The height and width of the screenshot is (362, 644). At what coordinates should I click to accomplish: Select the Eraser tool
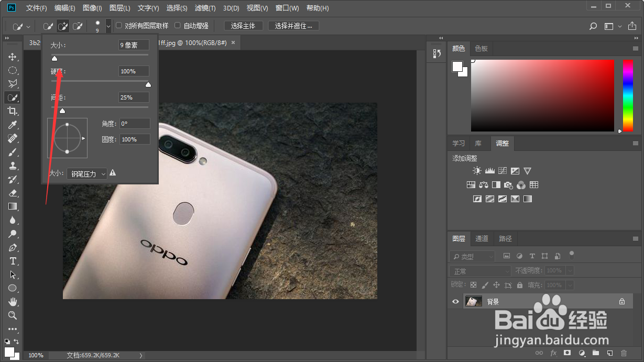[13, 193]
